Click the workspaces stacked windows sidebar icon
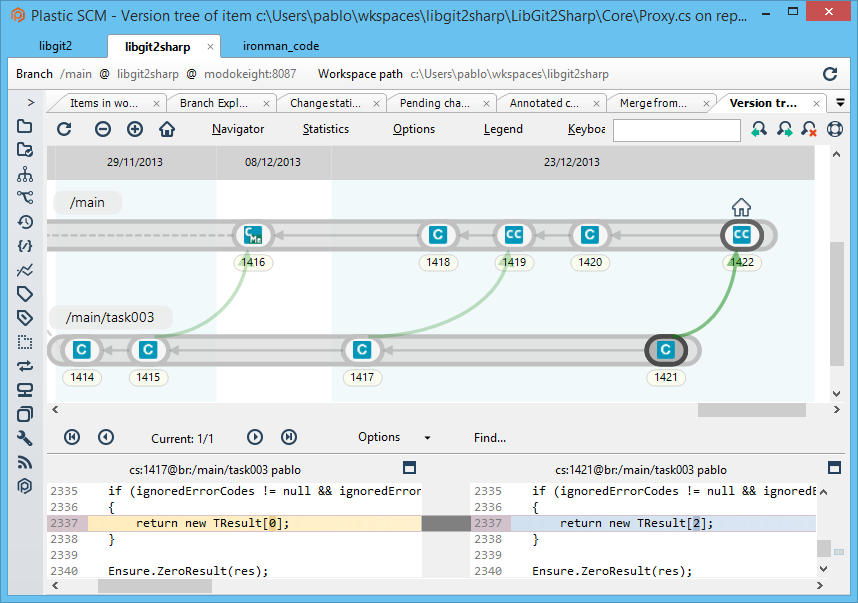 [x=25, y=414]
